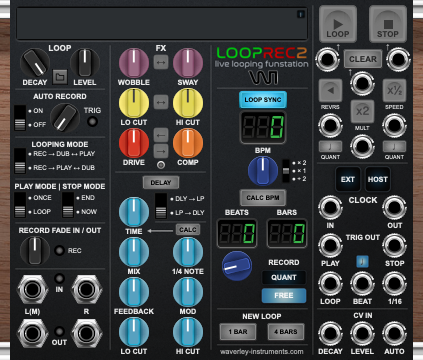Click the info icon in the display corner
The height and width of the screenshot is (360, 423).
click(300, 14)
